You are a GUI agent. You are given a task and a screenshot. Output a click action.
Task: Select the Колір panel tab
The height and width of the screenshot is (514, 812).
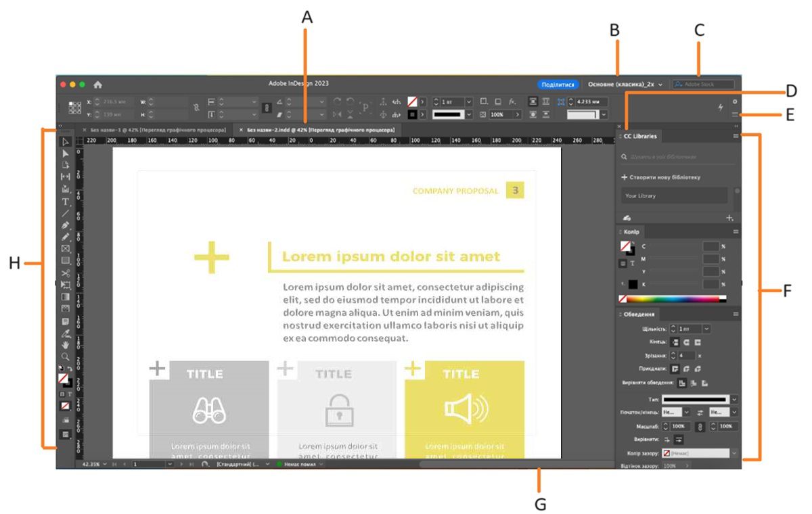(x=631, y=231)
